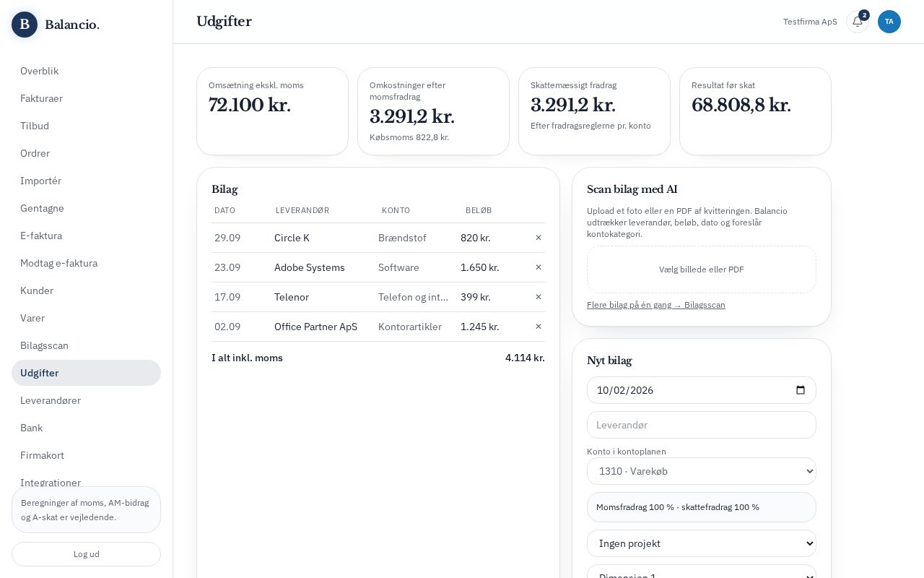Open the Firmakort page
Screen dimensions: 924x578
click(86, 455)
